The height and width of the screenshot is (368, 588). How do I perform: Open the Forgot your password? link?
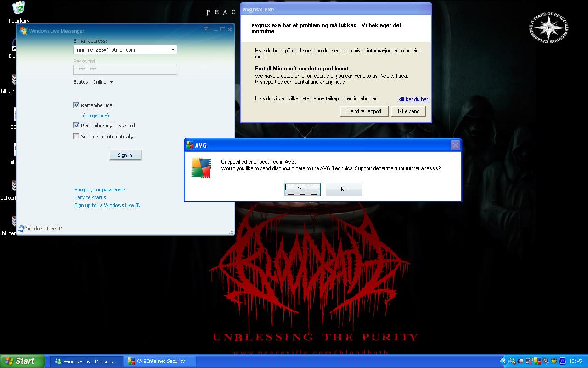100,190
